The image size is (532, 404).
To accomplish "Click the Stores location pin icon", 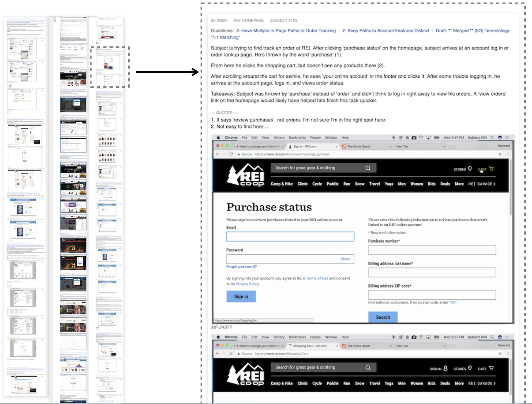I will pyautogui.click(x=469, y=169).
